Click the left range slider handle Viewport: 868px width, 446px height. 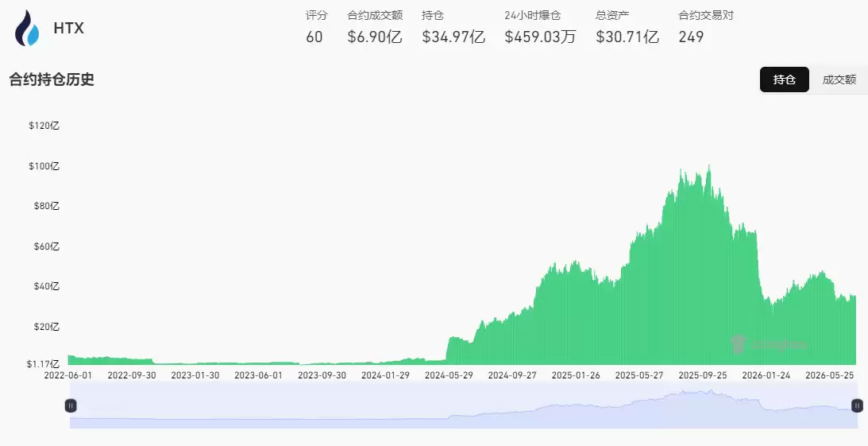click(x=71, y=405)
